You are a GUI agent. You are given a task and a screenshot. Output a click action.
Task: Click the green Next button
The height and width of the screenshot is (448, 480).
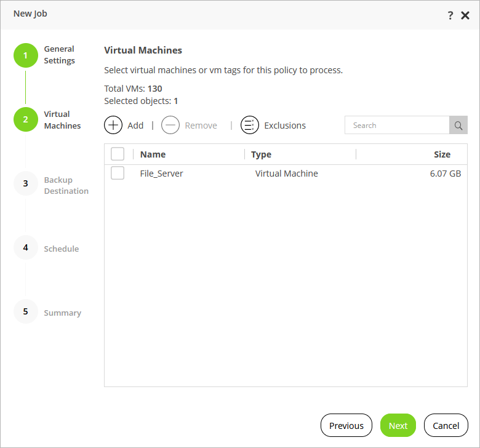pos(398,425)
